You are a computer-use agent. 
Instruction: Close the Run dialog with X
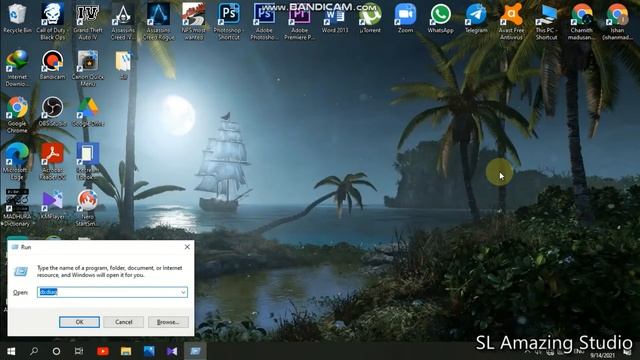(x=187, y=247)
